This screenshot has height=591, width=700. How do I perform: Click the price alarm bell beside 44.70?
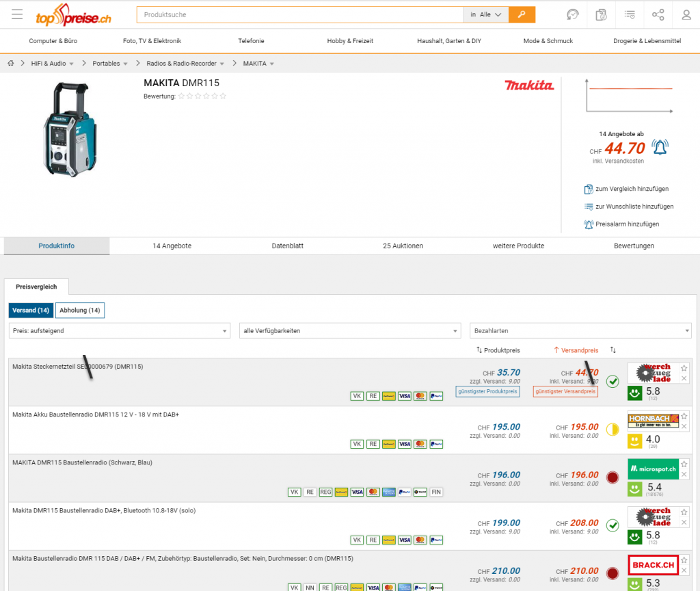click(660, 147)
